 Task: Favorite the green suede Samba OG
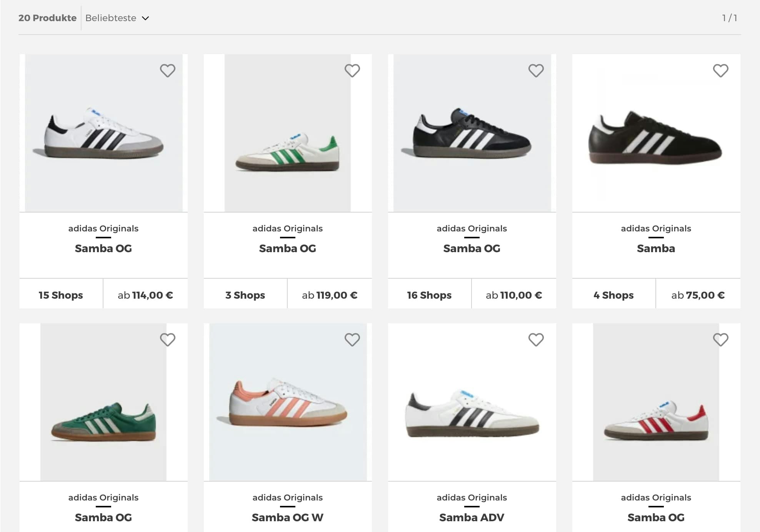tap(167, 340)
